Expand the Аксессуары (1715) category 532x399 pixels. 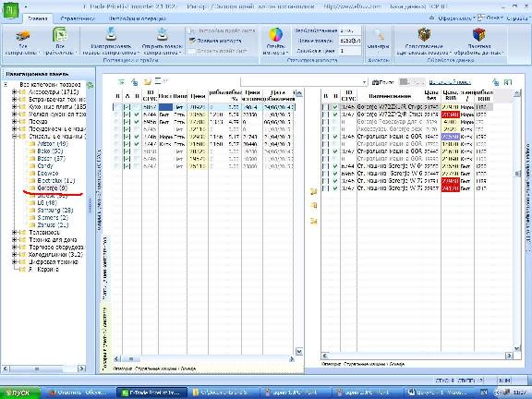coord(14,92)
